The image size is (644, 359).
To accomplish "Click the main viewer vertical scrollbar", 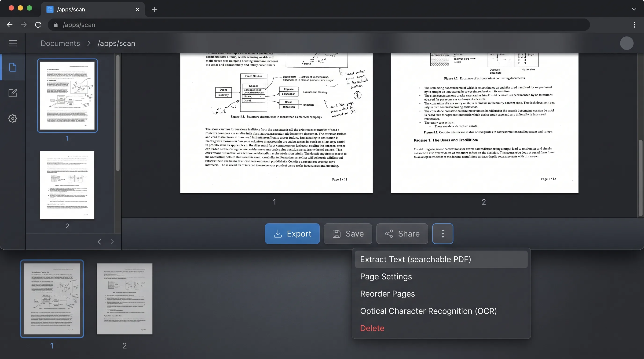I will (640, 178).
